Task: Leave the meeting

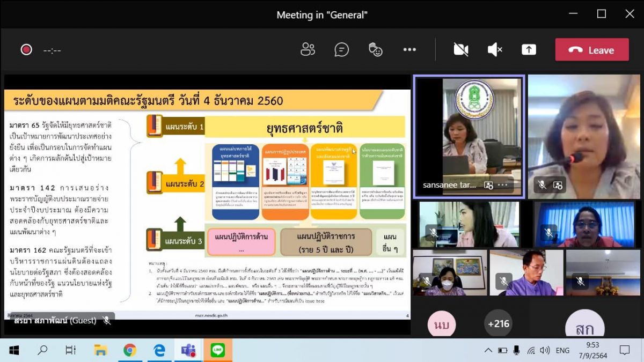Action: pyautogui.click(x=592, y=50)
